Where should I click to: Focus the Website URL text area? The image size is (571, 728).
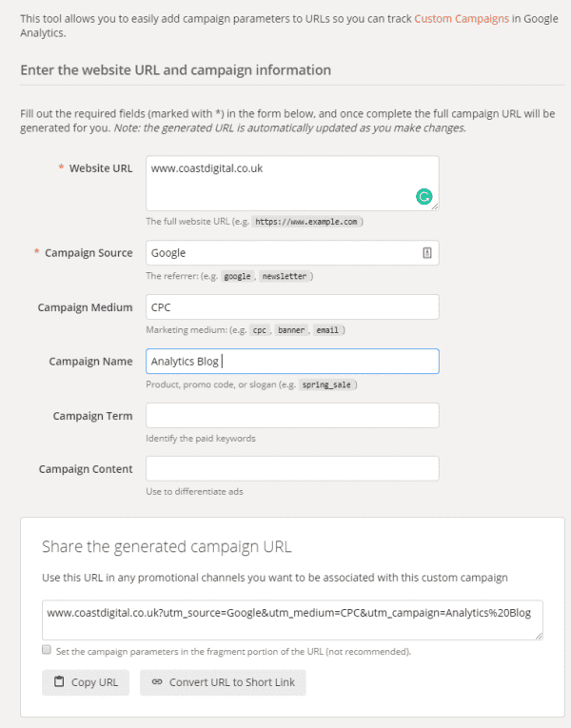(x=281, y=183)
